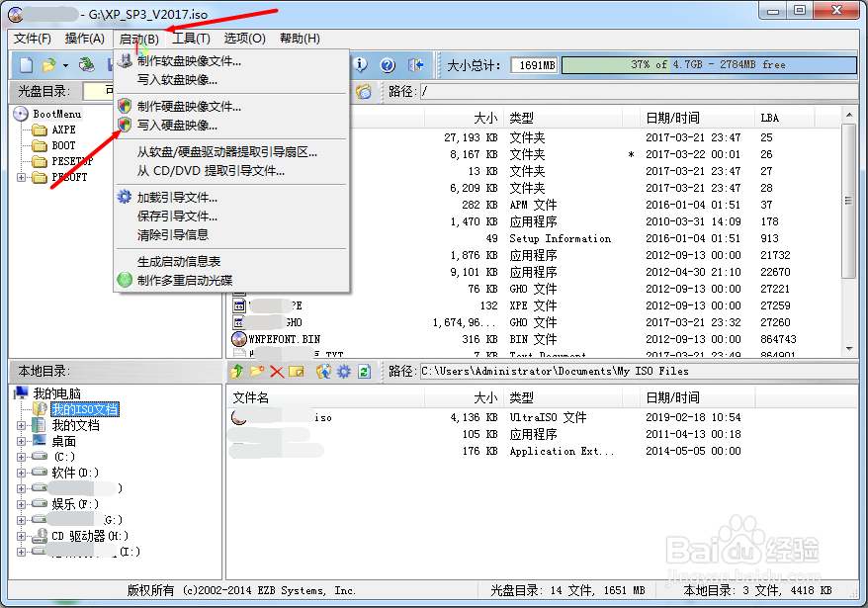Click the WNPEFONT.BIN file icon
The width and height of the screenshot is (868, 608).
click(239, 339)
